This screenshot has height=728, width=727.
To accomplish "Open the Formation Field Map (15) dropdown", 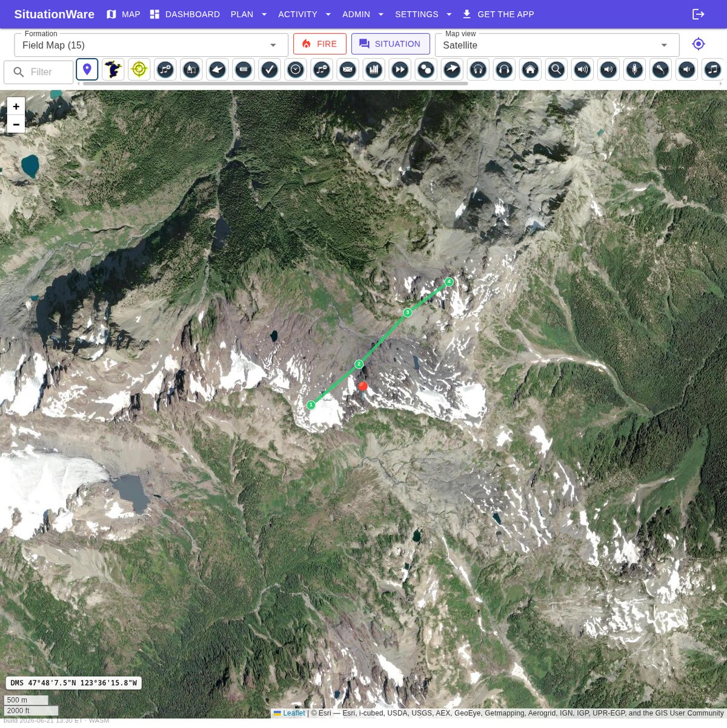I will (151, 45).
